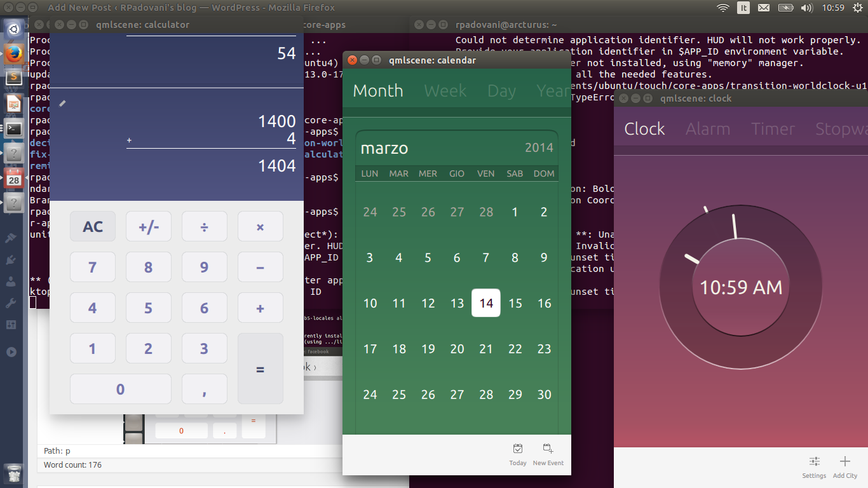Screen dimensions: 868x488
Task: Open the keyboard layout indicator menu
Action: coord(743,8)
